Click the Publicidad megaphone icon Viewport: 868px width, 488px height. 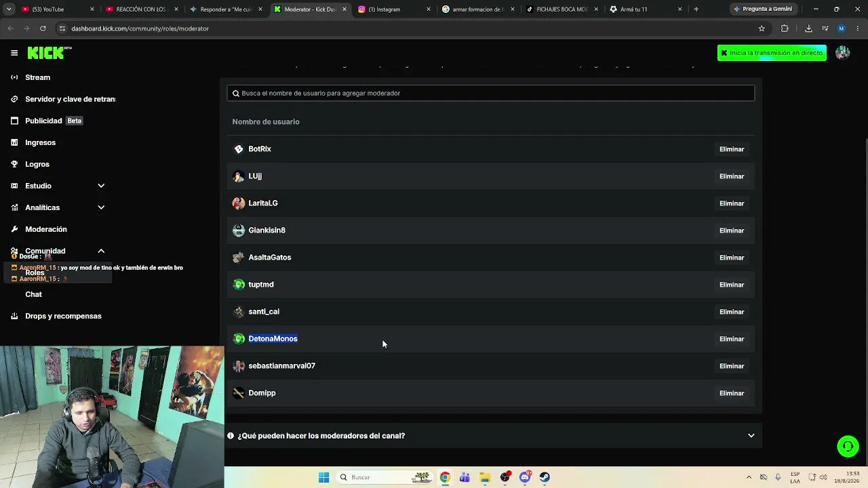[x=14, y=121]
